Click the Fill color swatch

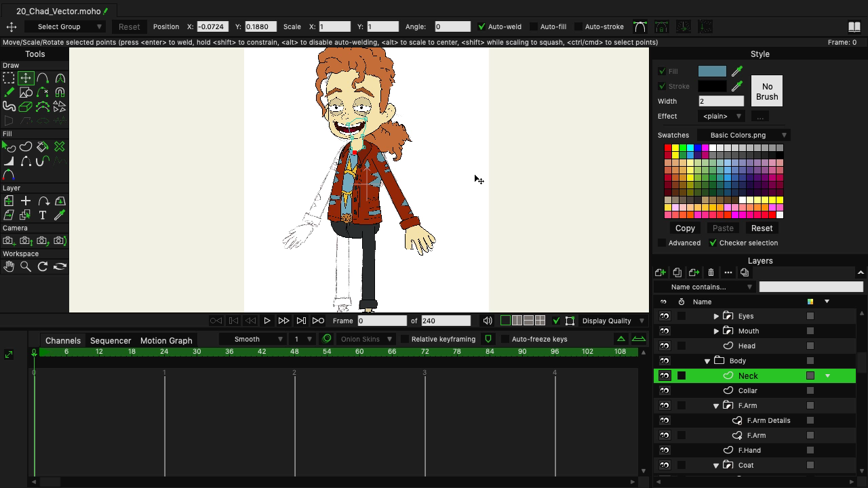[x=712, y=71]
